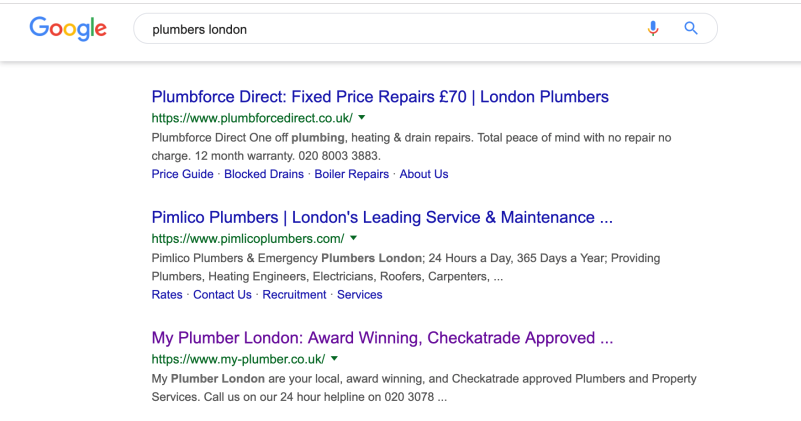Expand dropdown arrow next to plumbforcedirect.co.uk URL
This screenshot has height=421, width=801.
coord(362,118)
